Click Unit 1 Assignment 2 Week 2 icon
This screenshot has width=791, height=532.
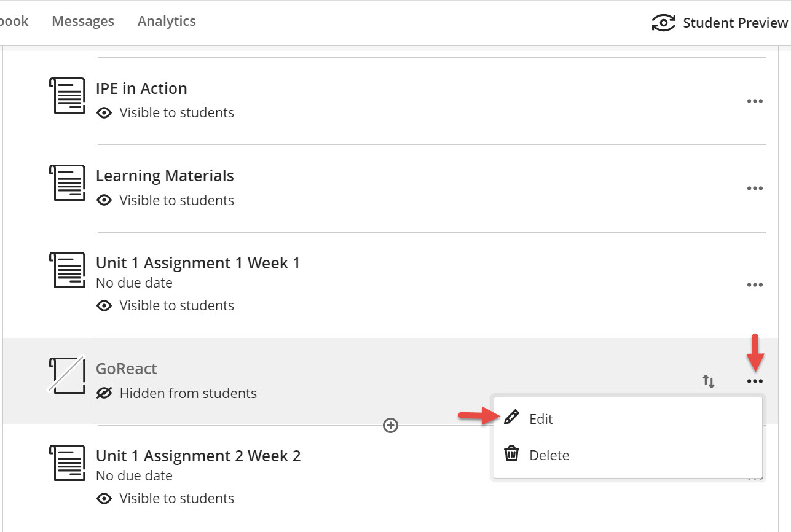[x=67, y=463]
